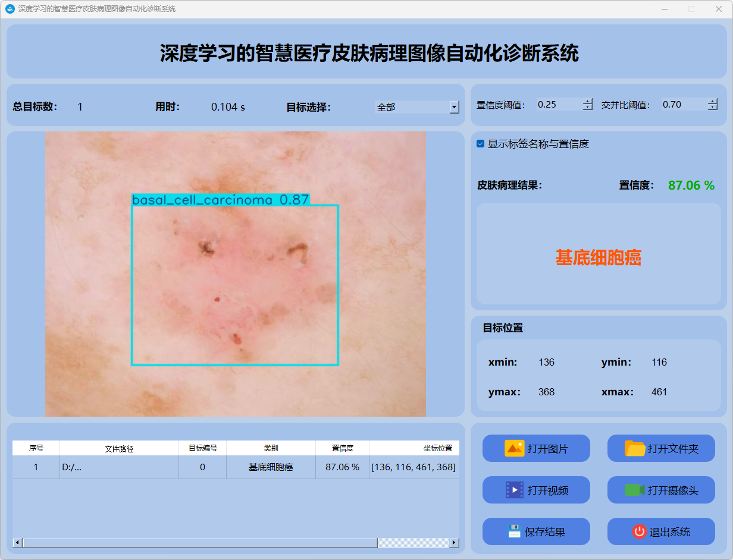Click the camera icon on Open Camera button

click(635, 490)
